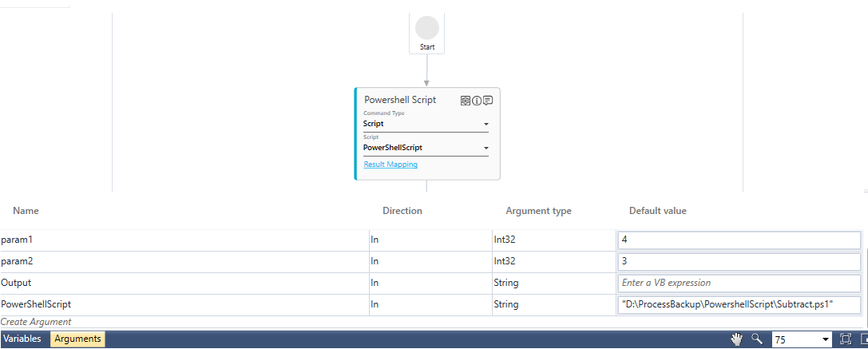Click the info icon on Powershell Script
Viewport: 868px width, 349px height.
[477, 101]
